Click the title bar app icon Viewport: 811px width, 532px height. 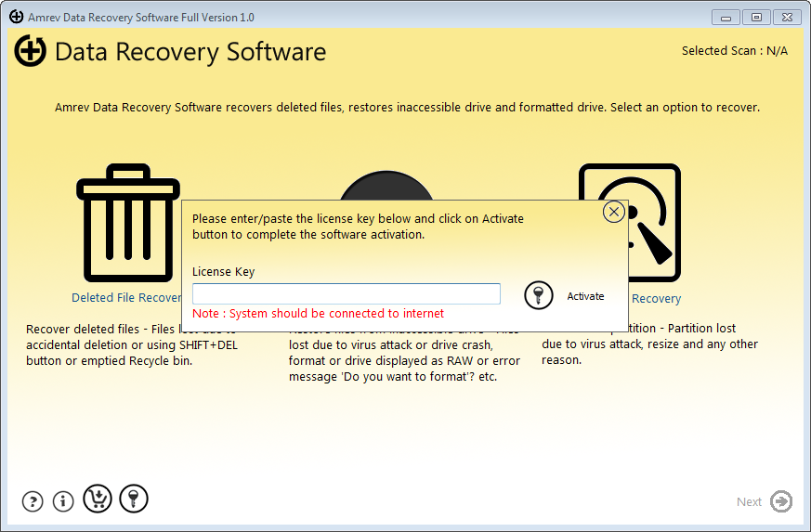pos(16,17)
